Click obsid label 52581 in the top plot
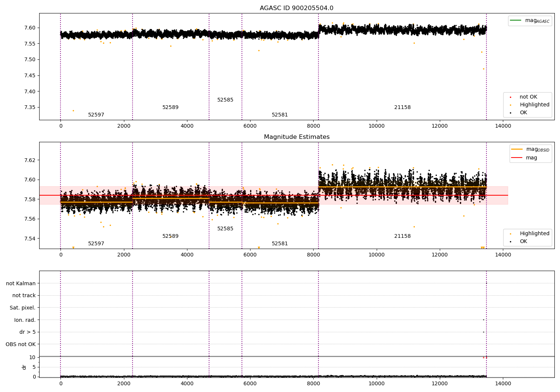The image size is (560, 392). [x=280, y=115]
